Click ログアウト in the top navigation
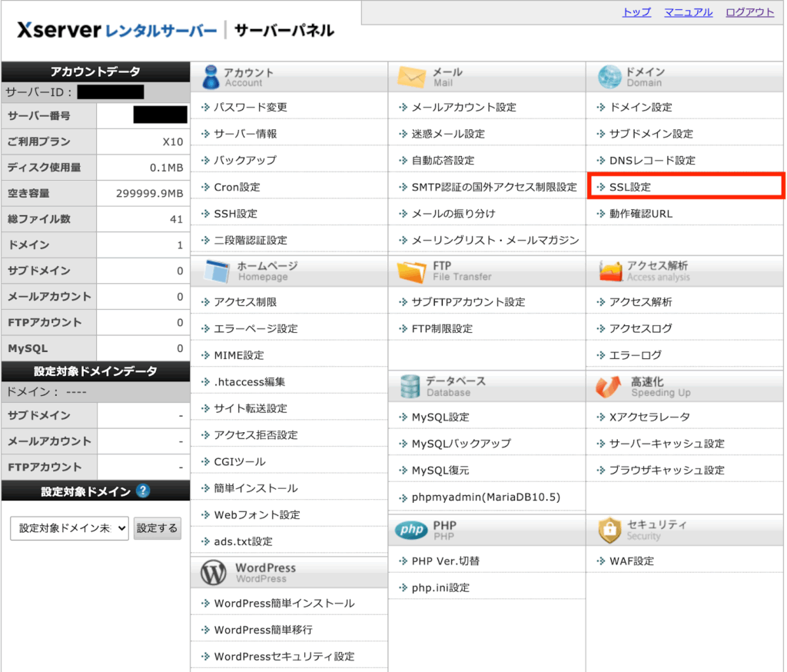The image size is (787, 672). [749, 12]
